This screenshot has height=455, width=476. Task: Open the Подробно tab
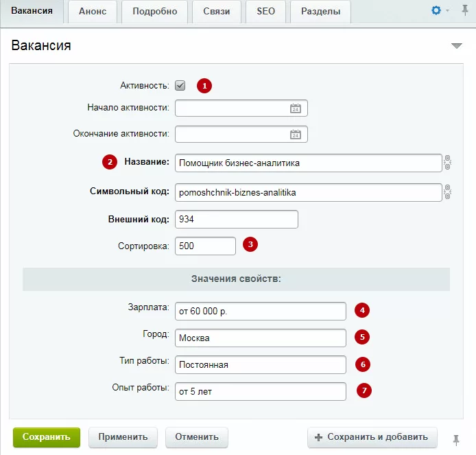(x=155, y=12)
